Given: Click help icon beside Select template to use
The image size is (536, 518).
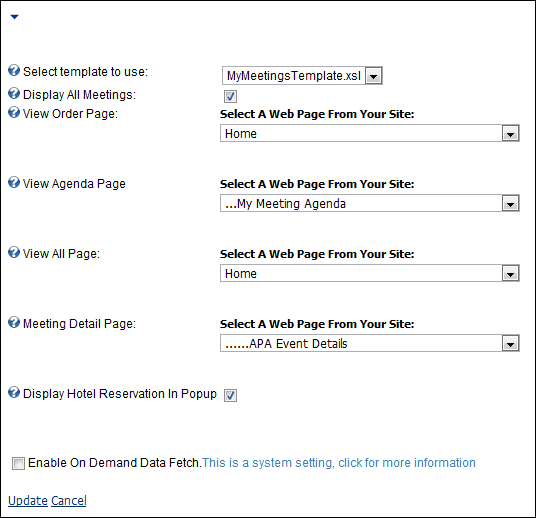Looking at the screenshot, I should 14,70.
